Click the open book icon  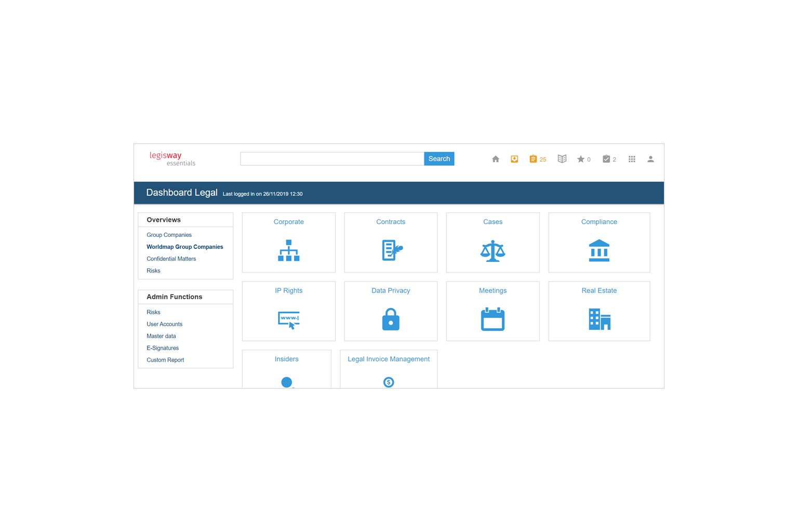(x=562, y=159)
